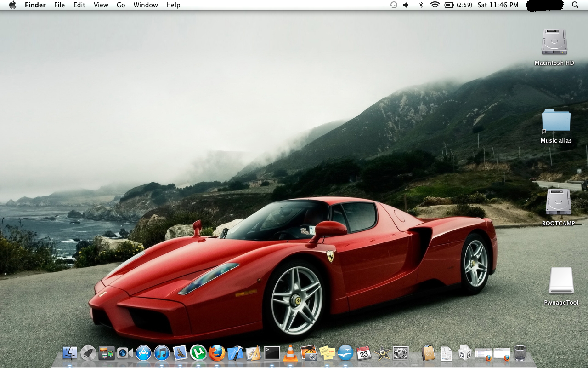Viewport: 588px width, 368px height.
Task: Restore minimized Firefox window beside box stack
Action: 483,354
